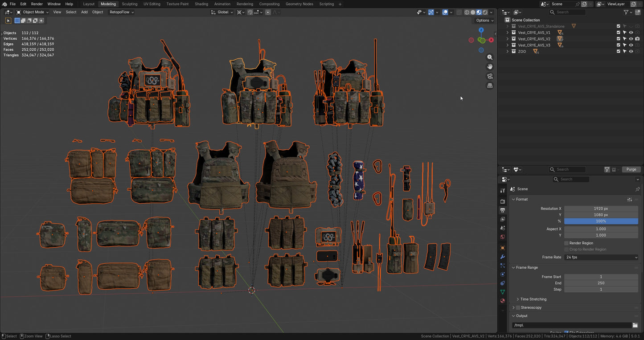
Task: Click the pan hand gizmo in viewport
Action: pos(490,67)
